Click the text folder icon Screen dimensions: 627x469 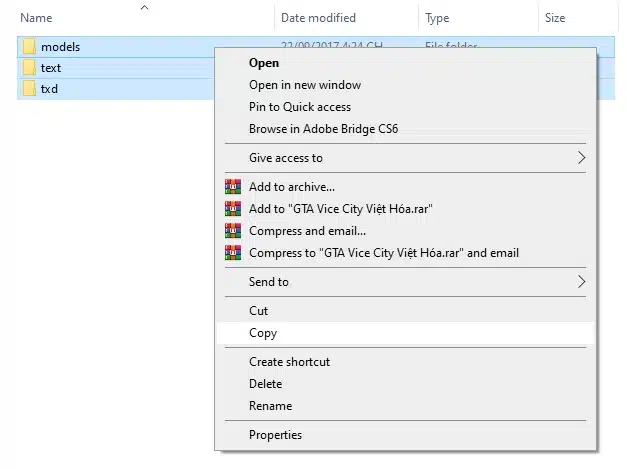point(28,68)
